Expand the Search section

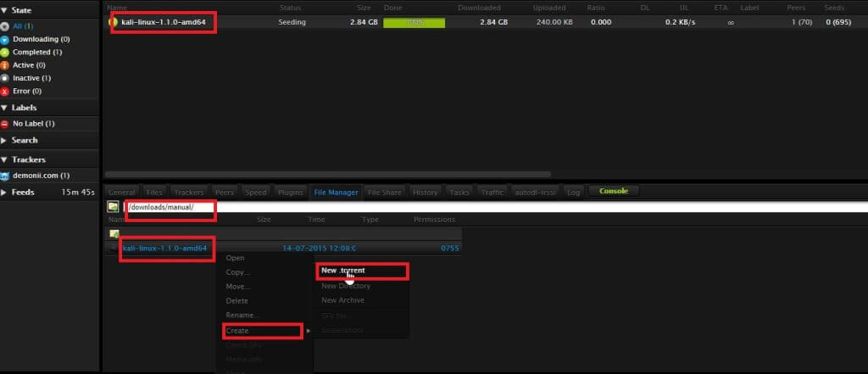pos(5,140)
